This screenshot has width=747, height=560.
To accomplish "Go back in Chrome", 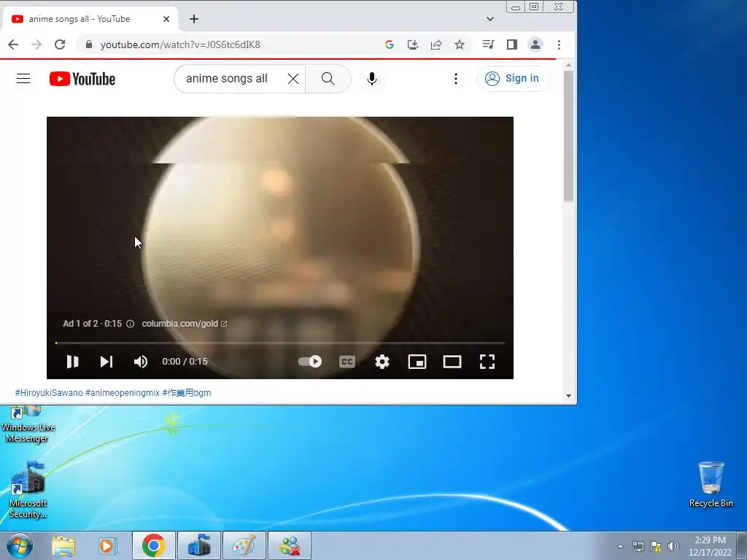I will (13, 44).
